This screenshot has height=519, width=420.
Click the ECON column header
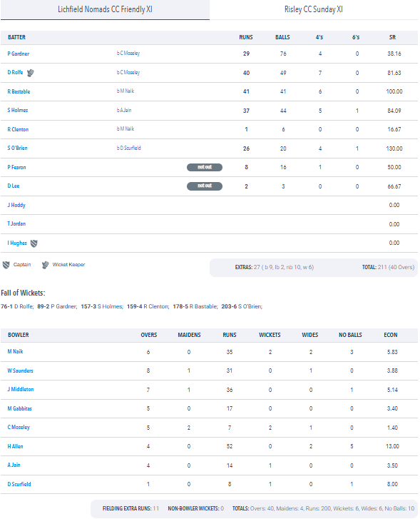[x=391, y=335]
